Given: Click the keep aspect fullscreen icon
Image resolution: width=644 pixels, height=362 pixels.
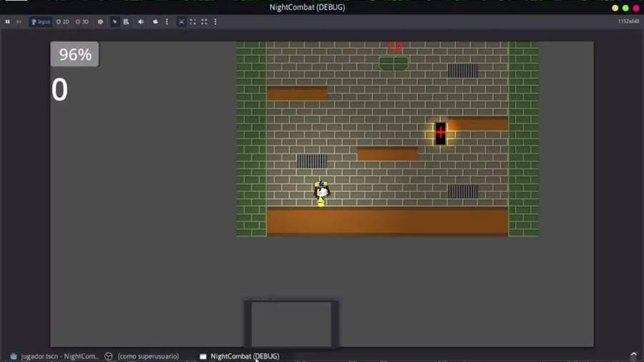Looking at the screenshot, I should coord(204,21).
